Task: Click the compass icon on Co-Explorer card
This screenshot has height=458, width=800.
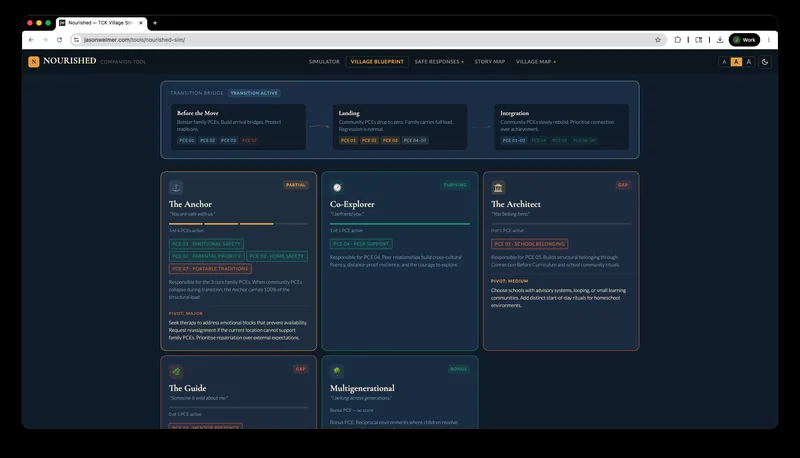Action: (x=337, y=188)
